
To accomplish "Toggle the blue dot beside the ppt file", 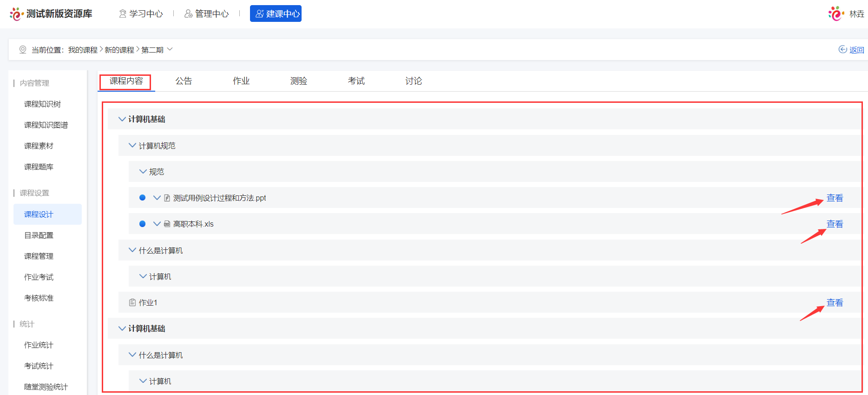I will click(x=143, y=198).
